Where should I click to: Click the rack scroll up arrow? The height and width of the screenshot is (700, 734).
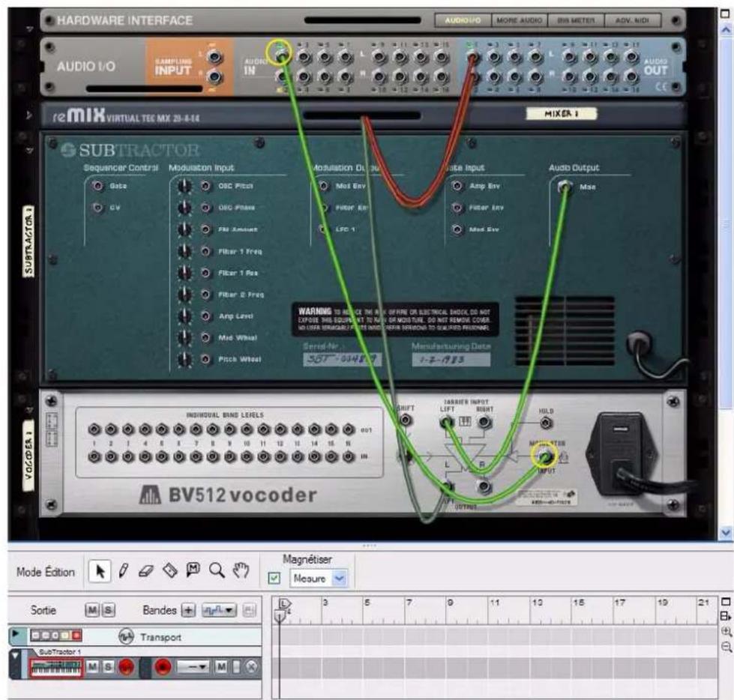pos(726,29)
